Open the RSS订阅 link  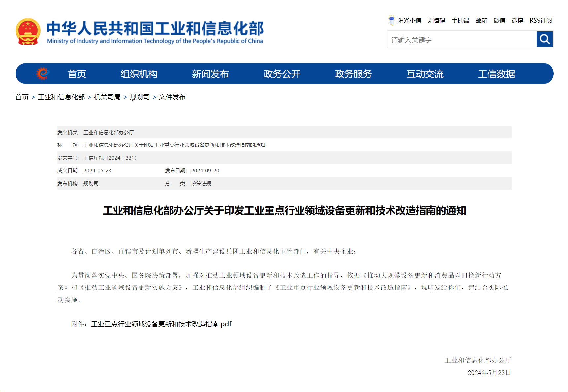click(x=541, y=21)
